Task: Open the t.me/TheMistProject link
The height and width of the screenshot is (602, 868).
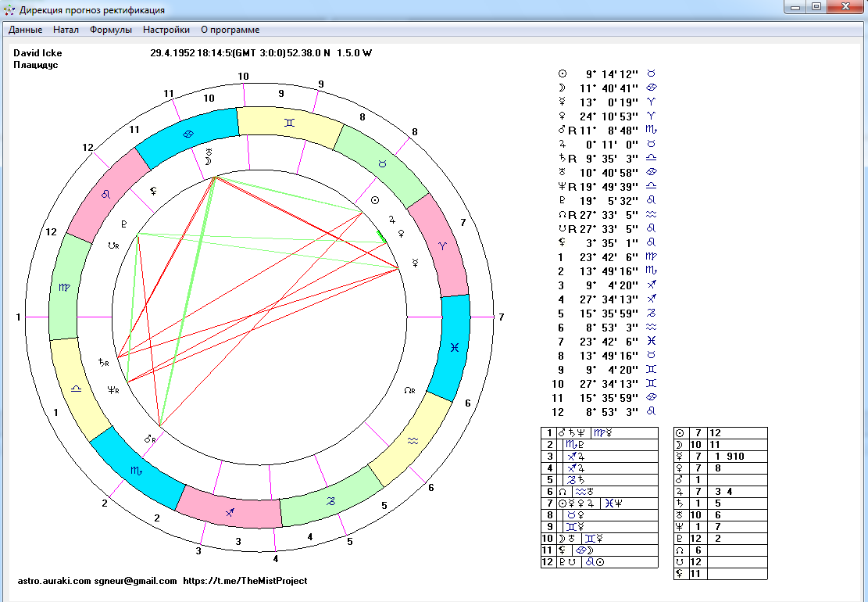Action: [x=245, y=581]
